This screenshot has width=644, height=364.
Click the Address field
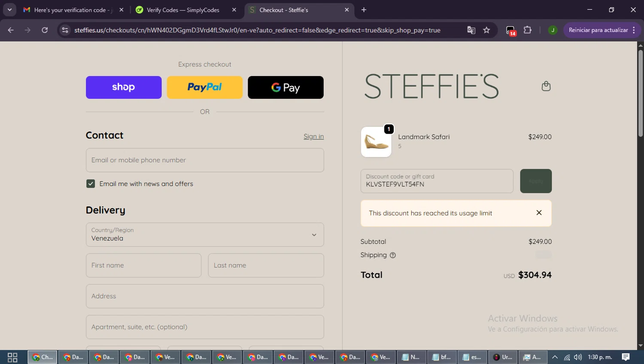click(205, 296)
